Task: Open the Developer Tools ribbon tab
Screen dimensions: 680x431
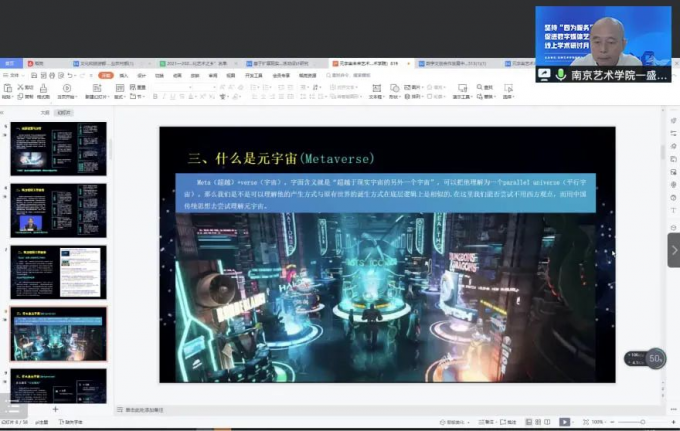Action: (254, 75)
